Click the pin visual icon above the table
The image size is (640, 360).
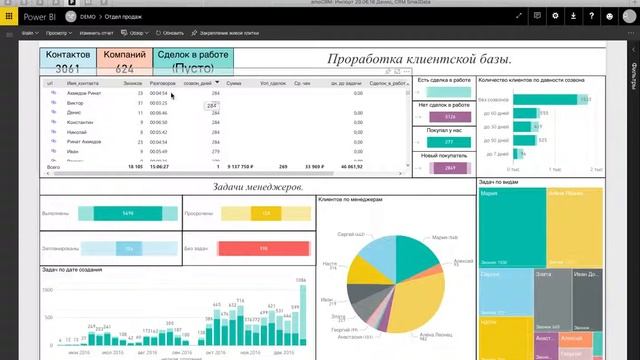[388, 71]
